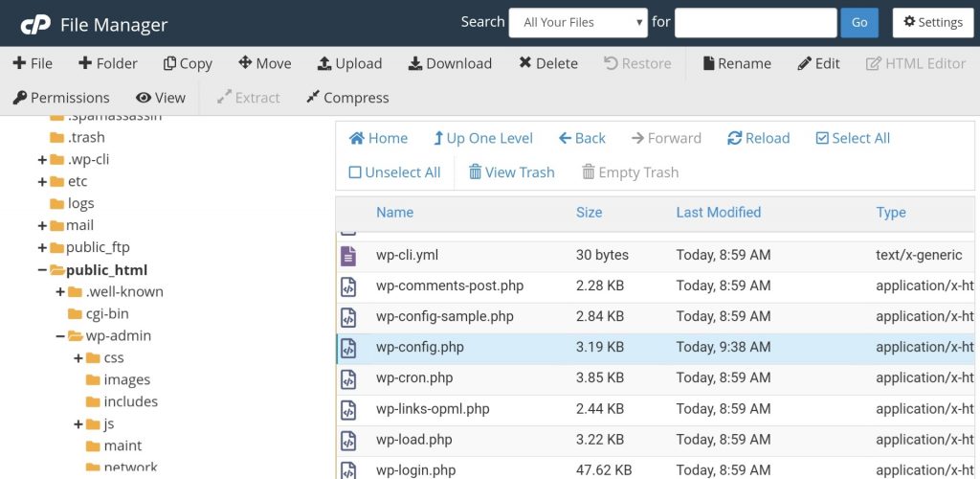Viewport: 980px width, 479px height.
Task: Click the wp-load.php file name
Action: [413, 440]
